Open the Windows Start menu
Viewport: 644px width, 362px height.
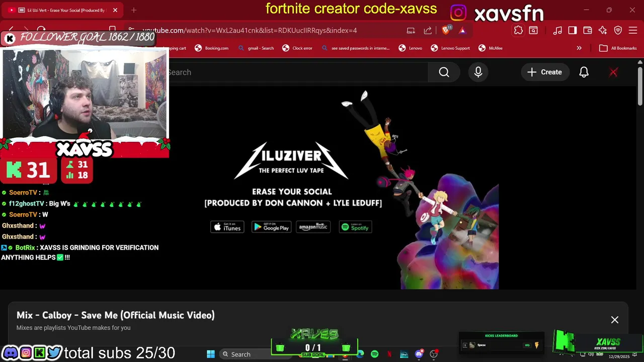click(211, 354)
